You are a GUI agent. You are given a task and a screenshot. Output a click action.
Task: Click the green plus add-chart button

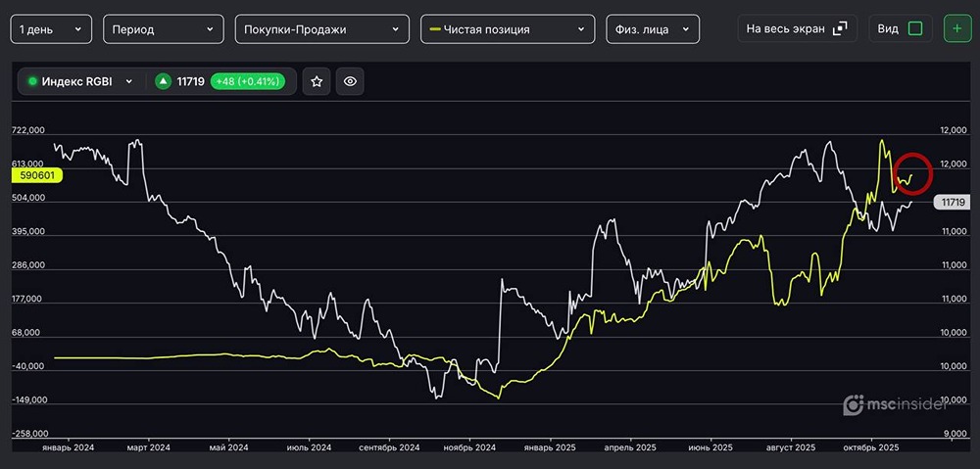pyautogui.click(x=957, y=28)
